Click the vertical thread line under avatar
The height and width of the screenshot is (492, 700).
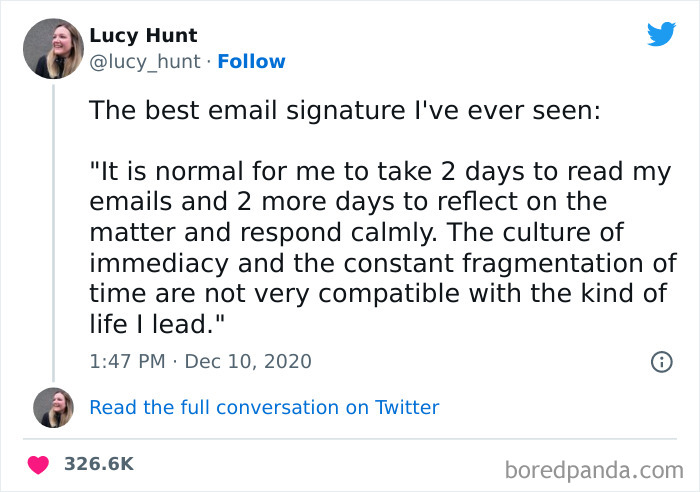pyautogui.click(x=53, y=230)
